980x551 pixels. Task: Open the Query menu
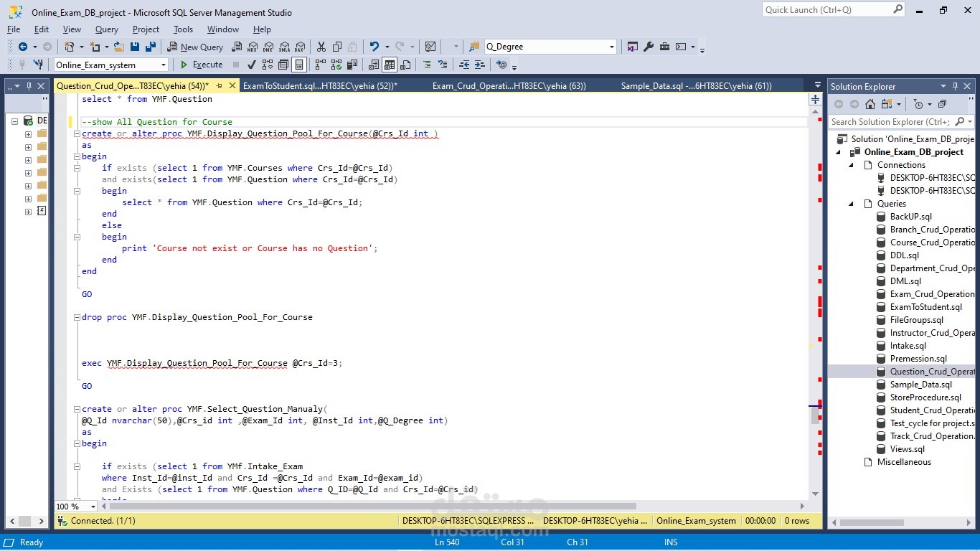click(107, 29)
